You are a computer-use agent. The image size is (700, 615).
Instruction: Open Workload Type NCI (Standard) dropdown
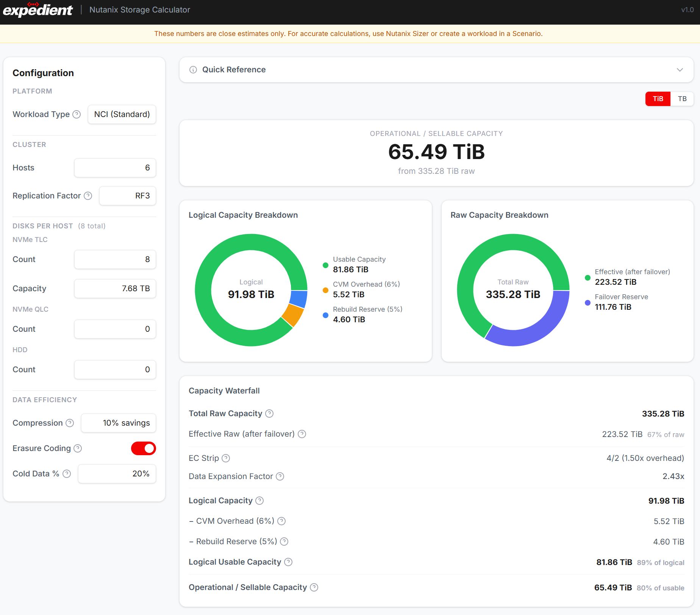tap(122, 114)
